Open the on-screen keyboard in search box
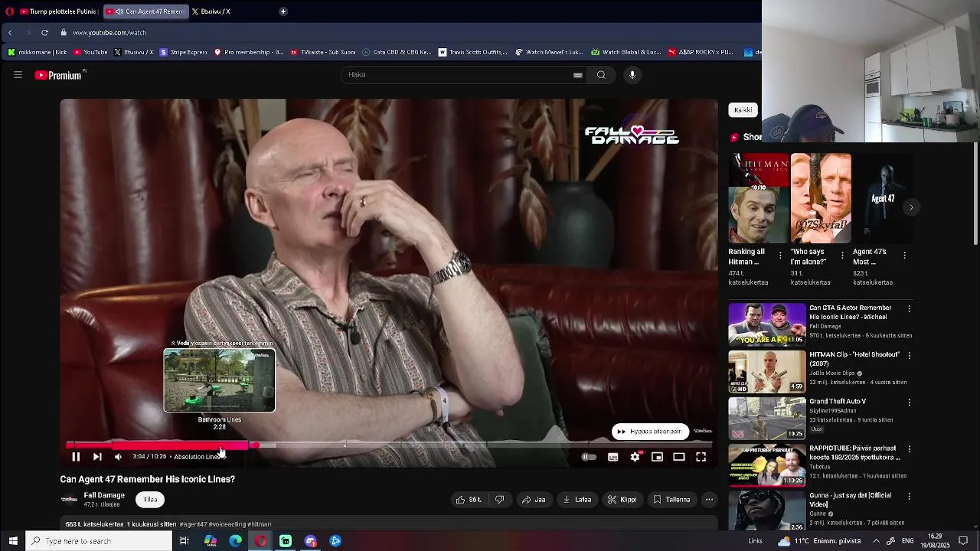 (578, 75)
